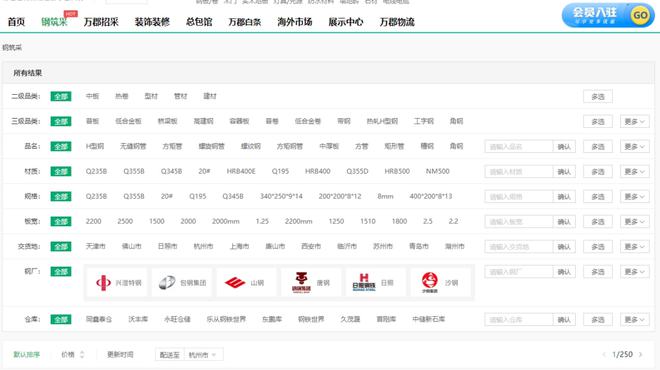Sort by 默认排序
660x370 pixels.
point(27,354)
